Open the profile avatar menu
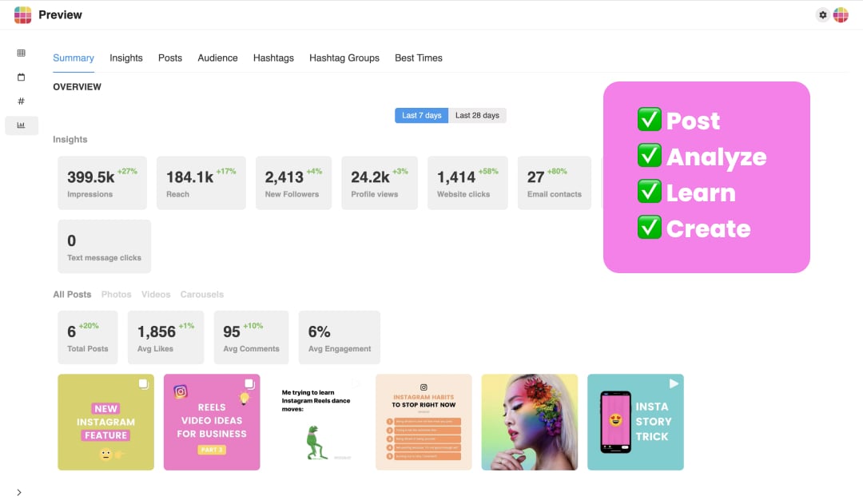This screenshot has width=863, height=504. pos(841,15)
